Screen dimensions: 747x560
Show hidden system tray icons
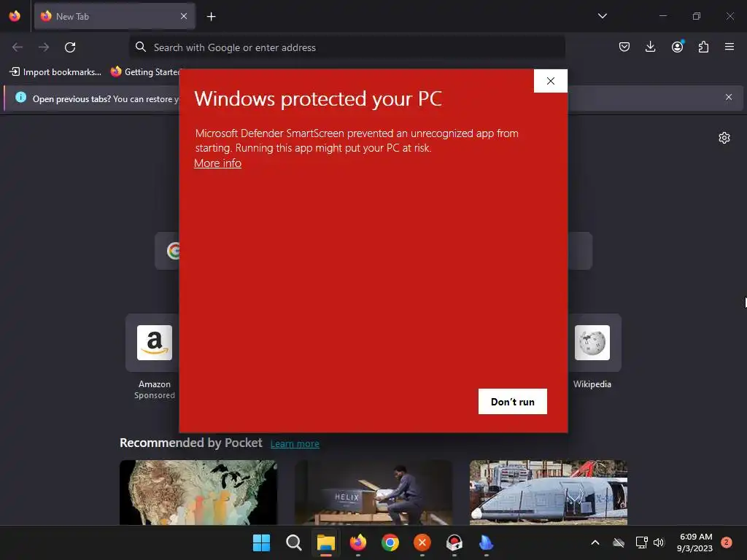tap(595, 542)
